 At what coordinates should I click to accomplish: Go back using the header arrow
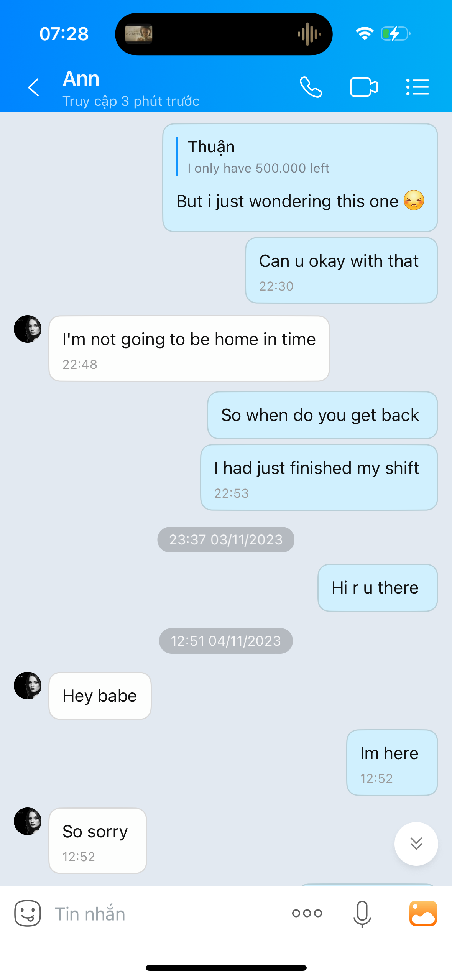coord(33,87)
